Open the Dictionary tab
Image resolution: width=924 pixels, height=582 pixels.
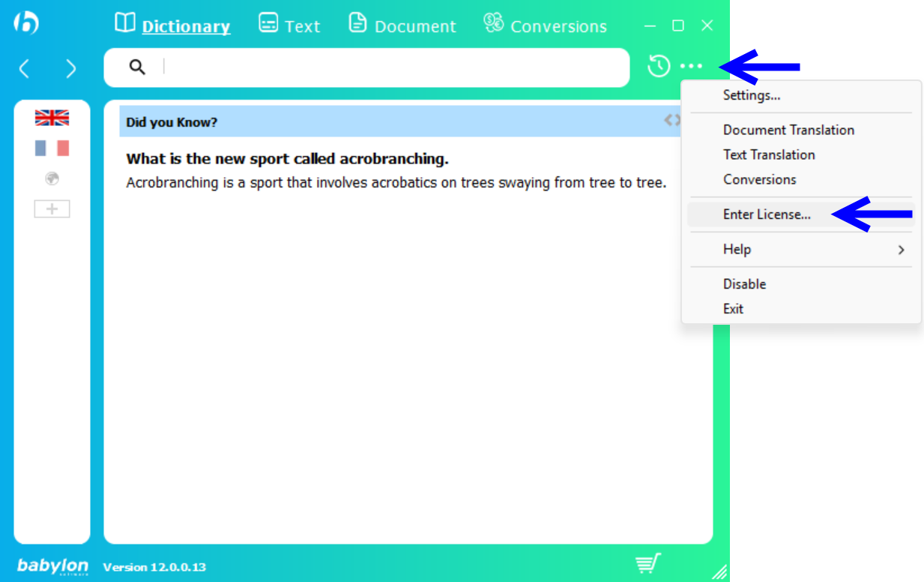click(172, 25)
